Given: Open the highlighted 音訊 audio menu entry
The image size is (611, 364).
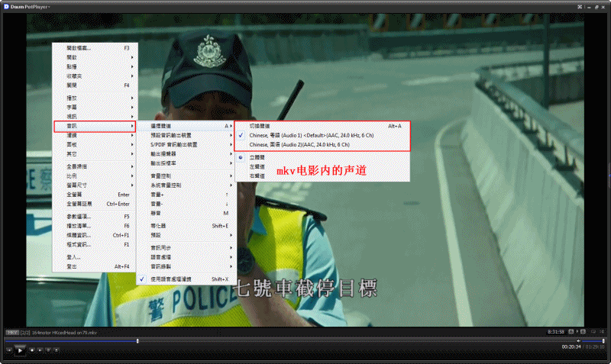Looking at the screenshot, I should click(x=95, y=126).
